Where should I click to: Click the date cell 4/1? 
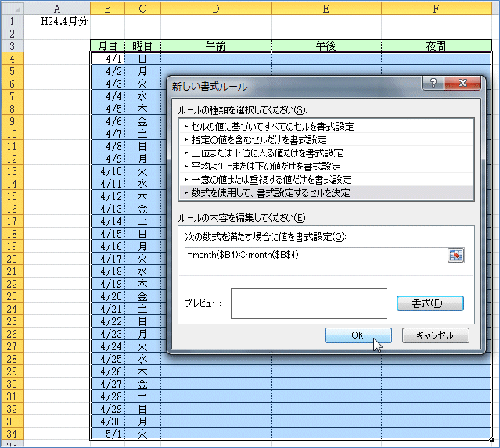107,59
